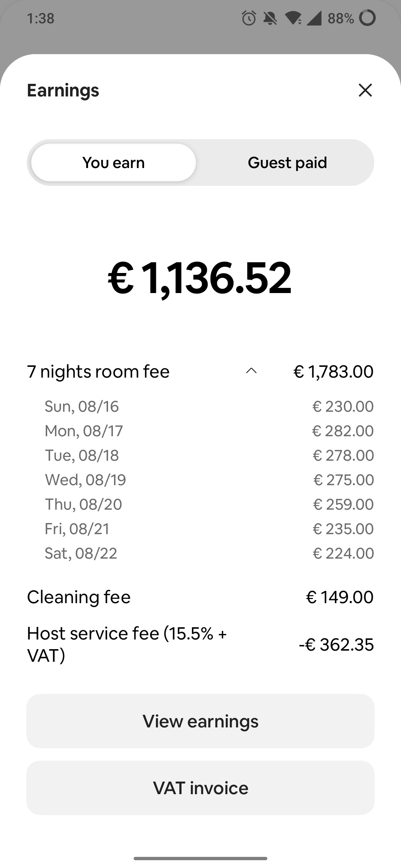
Task: Open the VAT invoice button
Action: [x=200, y=788]
